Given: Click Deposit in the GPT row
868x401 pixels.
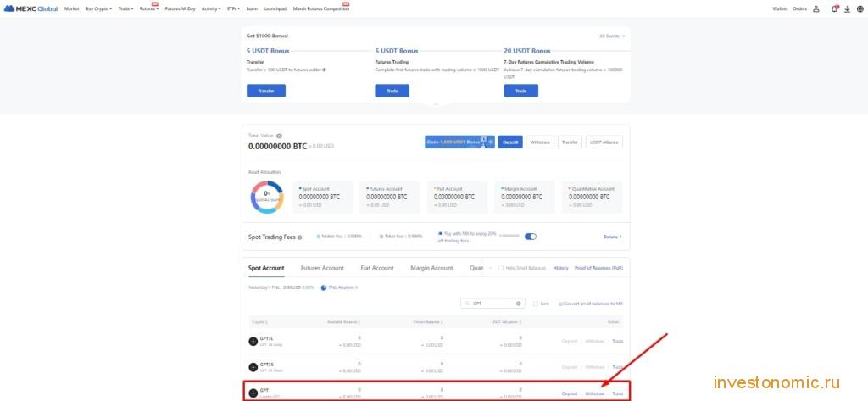Looking at the screenshot, I should (x=570, y=393).
